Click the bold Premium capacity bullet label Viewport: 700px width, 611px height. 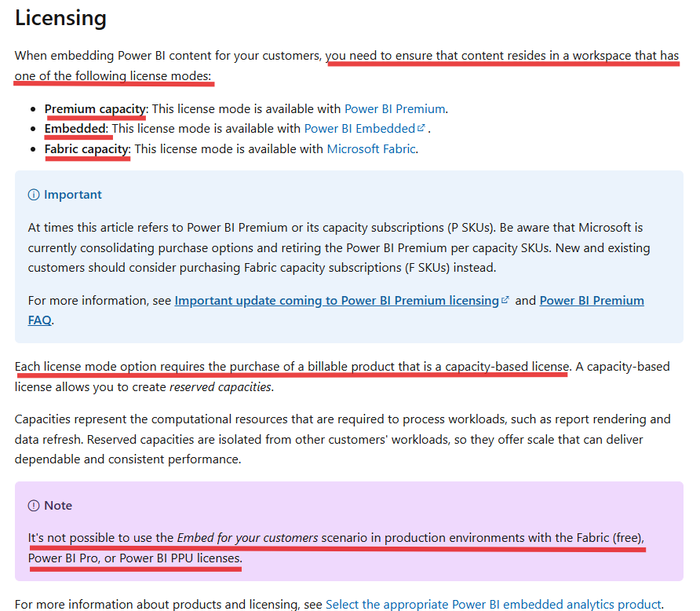point(95,108)
